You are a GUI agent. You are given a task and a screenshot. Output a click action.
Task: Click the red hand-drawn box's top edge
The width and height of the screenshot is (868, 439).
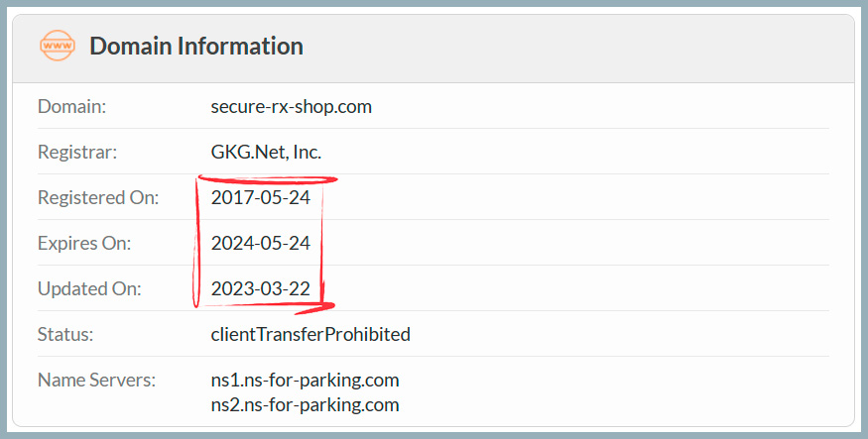tap(268, 179)
